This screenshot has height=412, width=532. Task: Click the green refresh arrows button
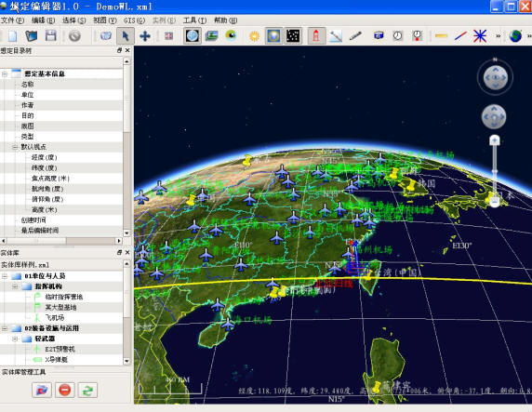[87, 390]
